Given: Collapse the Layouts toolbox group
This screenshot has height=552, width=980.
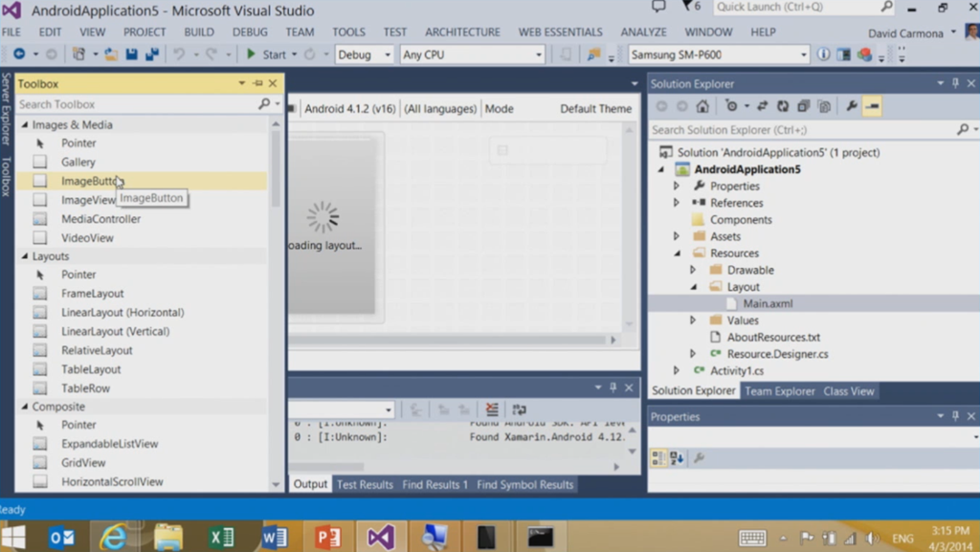Looking at the screenshot, I should pos(25,256).
